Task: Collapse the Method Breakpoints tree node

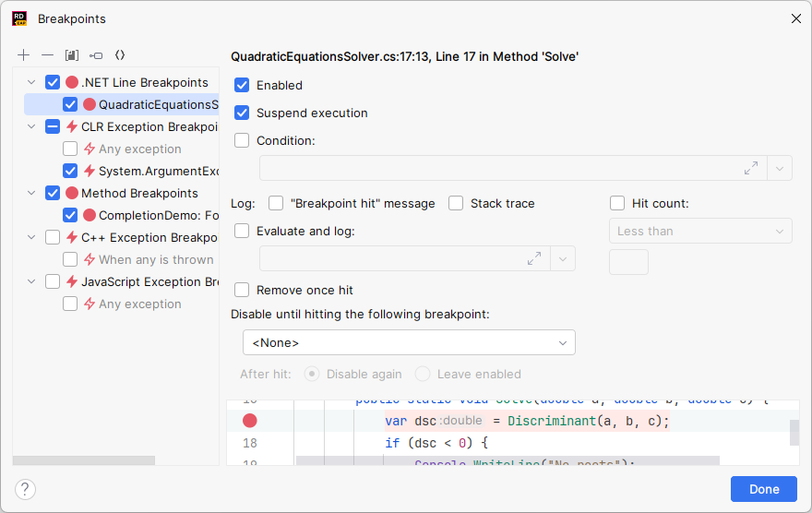Action: (x=32, y=193)
